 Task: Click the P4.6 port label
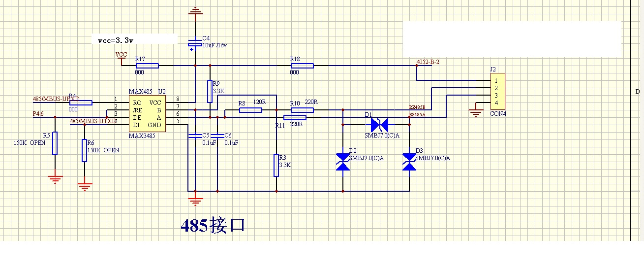point(38,114)
